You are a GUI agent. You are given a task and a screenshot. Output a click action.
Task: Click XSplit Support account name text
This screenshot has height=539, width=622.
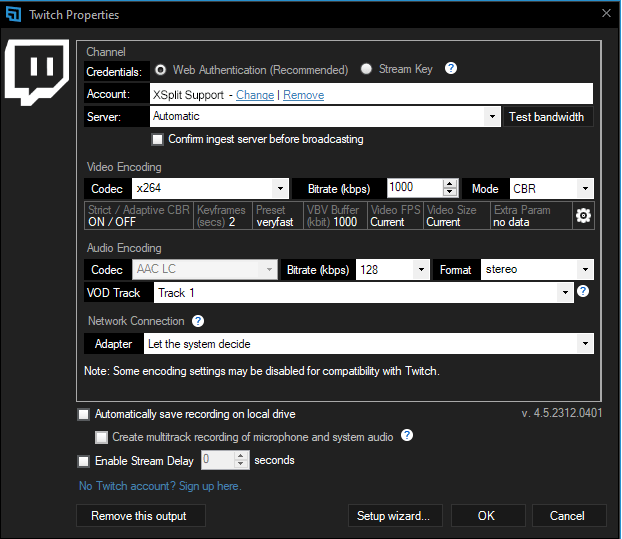click(188, 95)
